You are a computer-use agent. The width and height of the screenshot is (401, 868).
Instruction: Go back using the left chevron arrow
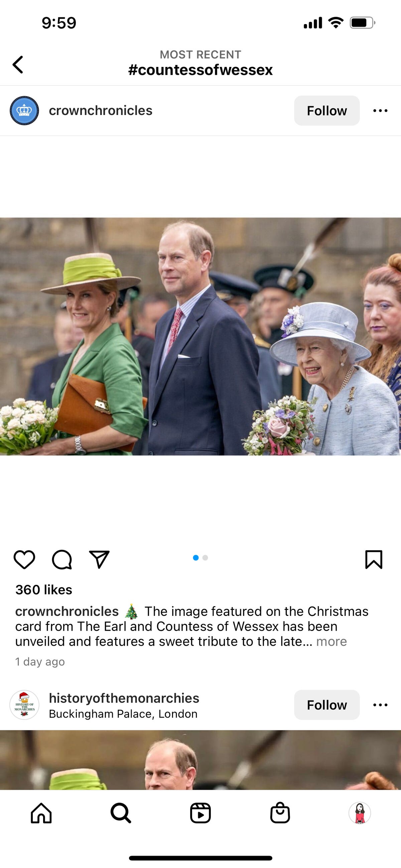pyautogui.click(x=18, y=65)
